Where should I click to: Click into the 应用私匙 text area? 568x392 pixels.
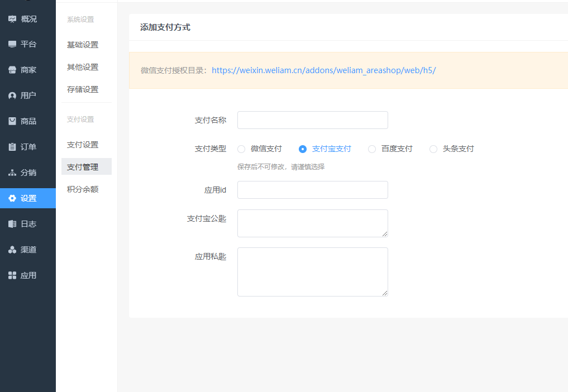(x=313, y=272)
